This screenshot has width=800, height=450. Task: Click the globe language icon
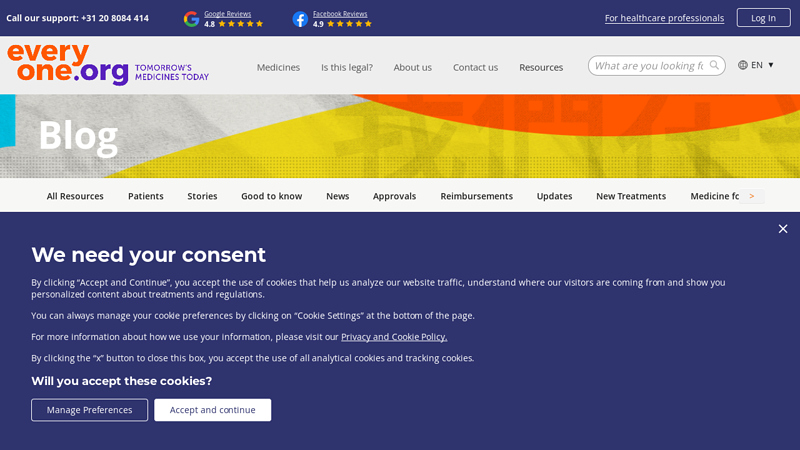point(743,65)
